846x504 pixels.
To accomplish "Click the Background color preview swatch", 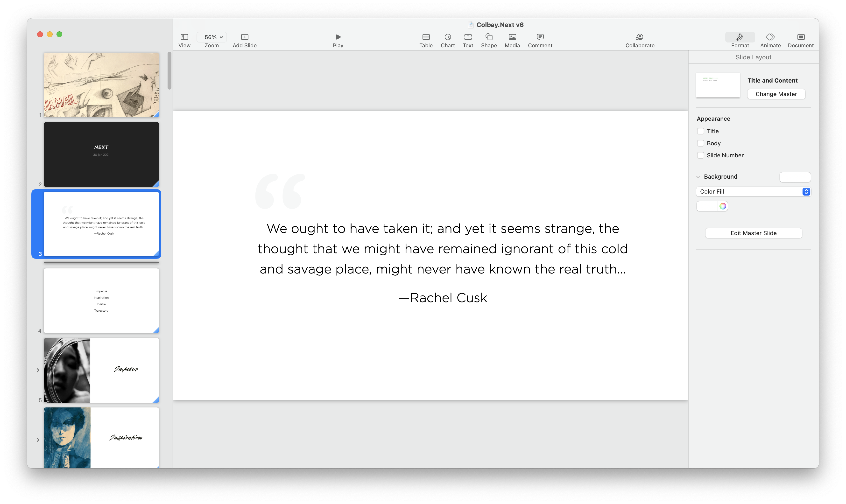I will click(x=795, y=177).
